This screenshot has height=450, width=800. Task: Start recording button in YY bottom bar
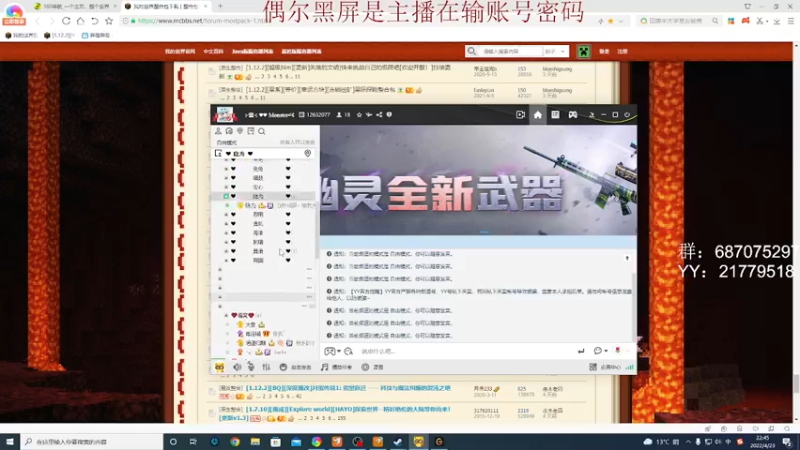[x=372, y=367]
